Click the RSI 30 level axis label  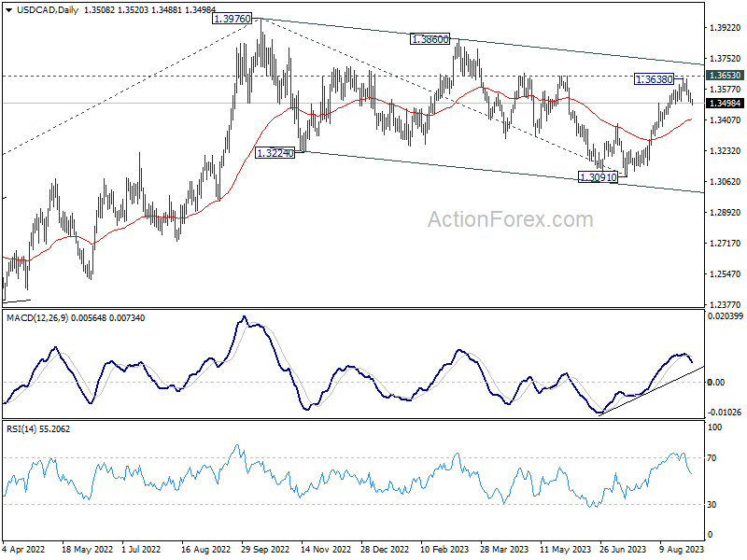coord(712,505)
